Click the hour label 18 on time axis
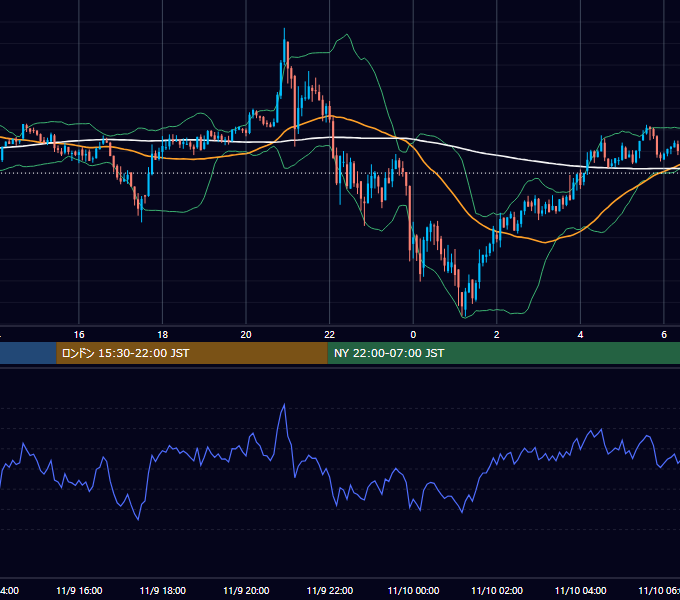 coord(163,335)
